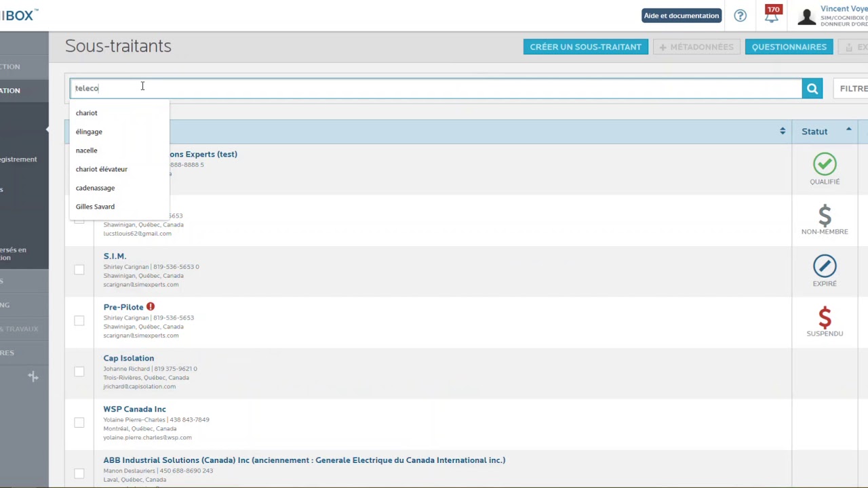Click the blue Expiré pencil icon
Image resolution: width=868 pixels, height=488 pixels.
825,266
